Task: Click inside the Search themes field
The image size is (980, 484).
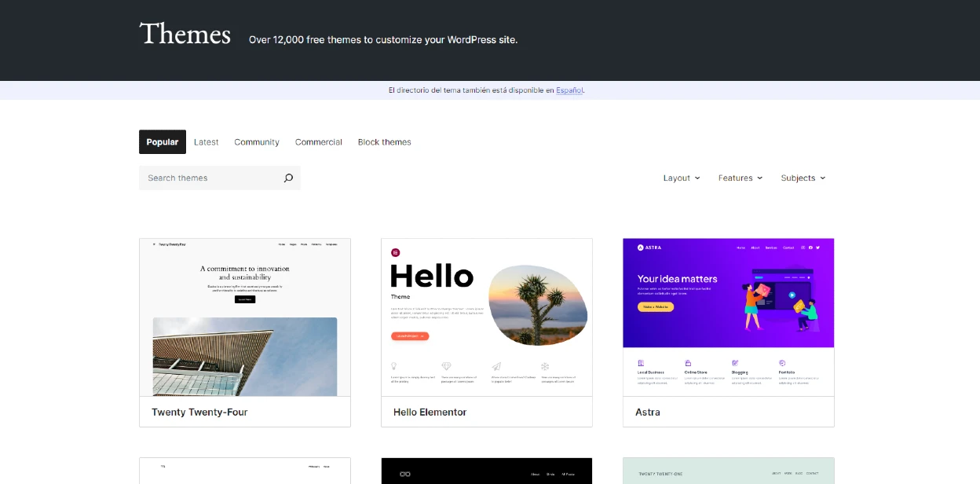Action: point(204,178)
